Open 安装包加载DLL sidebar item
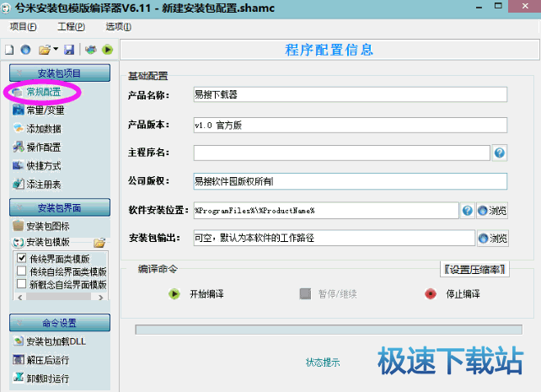The image size is (541, 392). click(50, 341)
